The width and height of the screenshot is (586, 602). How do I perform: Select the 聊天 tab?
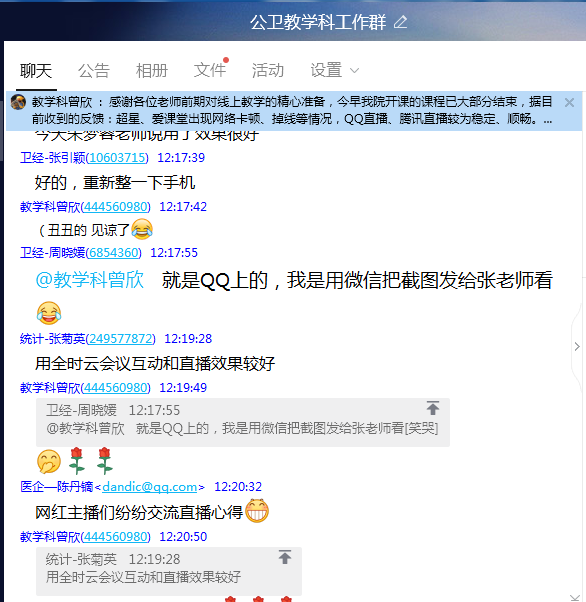(x=36, y=71)
